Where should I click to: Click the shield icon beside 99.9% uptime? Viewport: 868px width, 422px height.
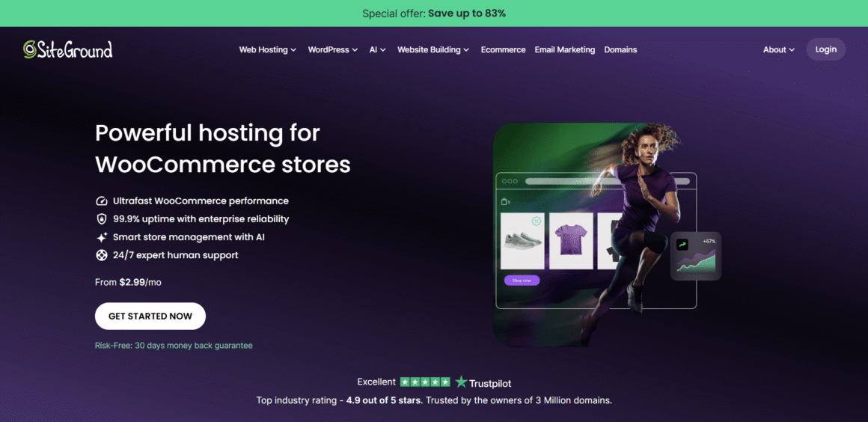101,219
